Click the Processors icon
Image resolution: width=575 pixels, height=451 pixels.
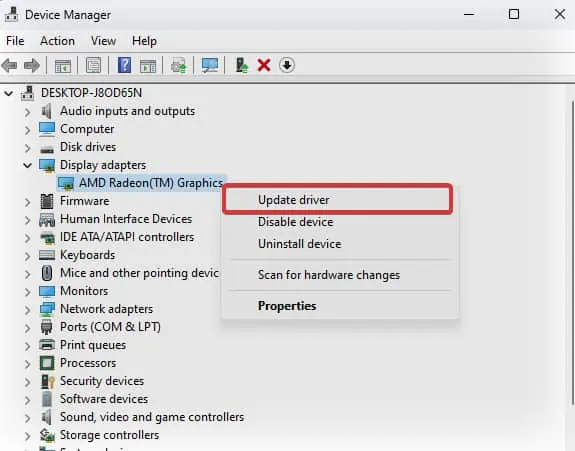[x=47, y=363]
